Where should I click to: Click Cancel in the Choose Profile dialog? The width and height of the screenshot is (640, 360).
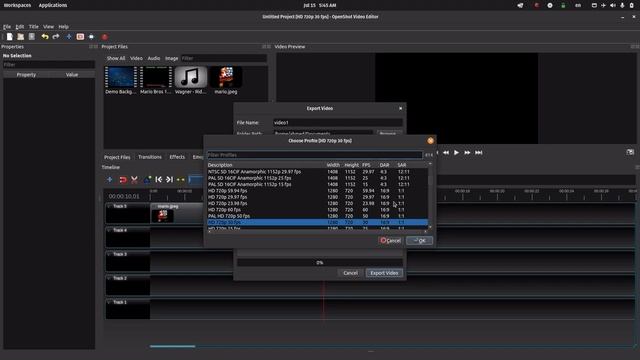click(x=391, y=240)
